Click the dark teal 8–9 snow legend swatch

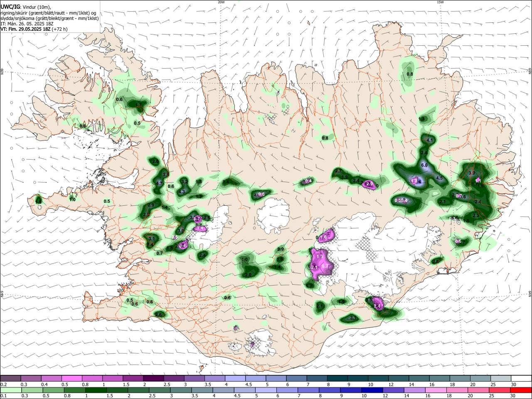pyautogui.click(x=337, y=379)
